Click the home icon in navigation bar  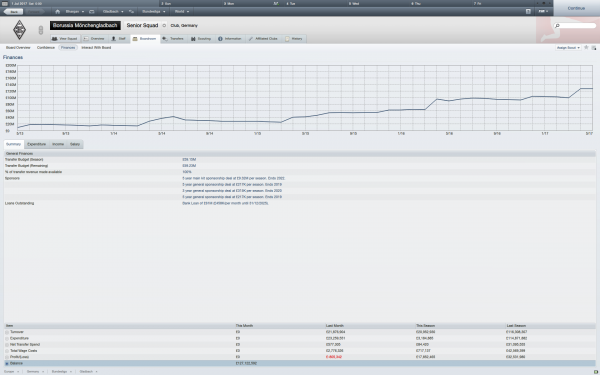(57, 11)
